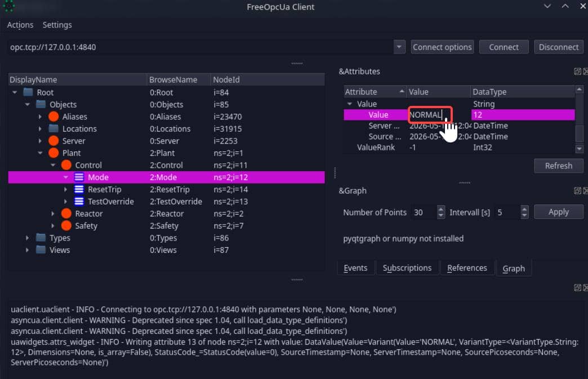Expand the Views tree node

pyautogui.click(x=28, y=249)
